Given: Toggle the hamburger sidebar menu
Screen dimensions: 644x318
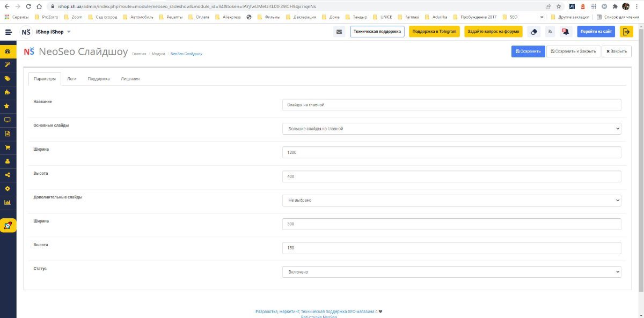Looking at the screenshot, I should pyautogui.click(x=8, y=32).
